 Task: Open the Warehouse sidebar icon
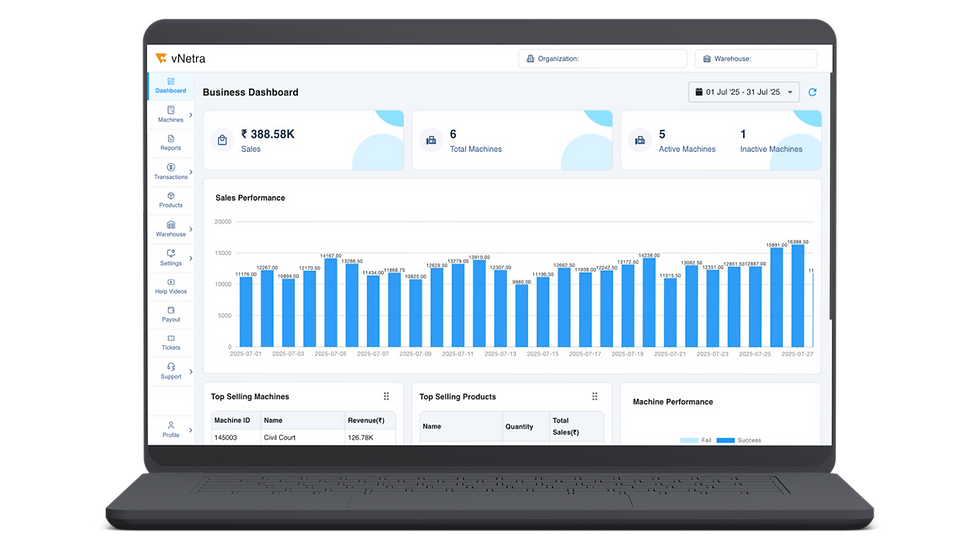pos(171,224)
